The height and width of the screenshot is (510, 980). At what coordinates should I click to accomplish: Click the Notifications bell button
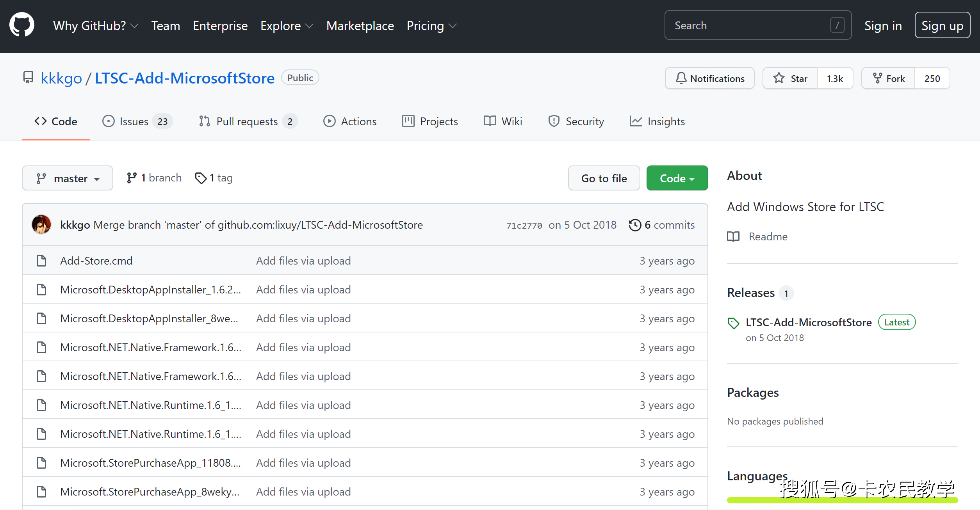tap(709, 78)
